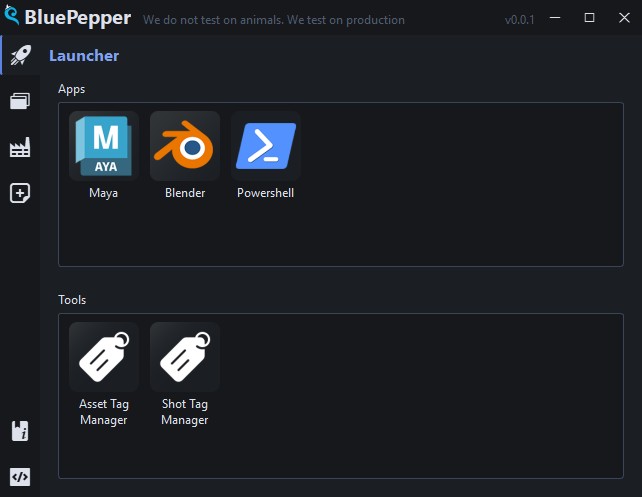Click the Powershell label text

[266, 193]
